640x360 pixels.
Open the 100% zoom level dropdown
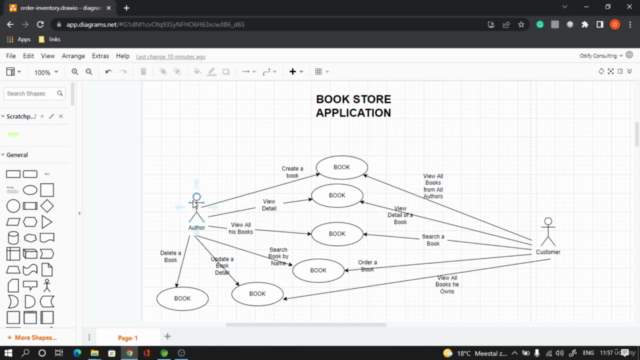point(46,72)
